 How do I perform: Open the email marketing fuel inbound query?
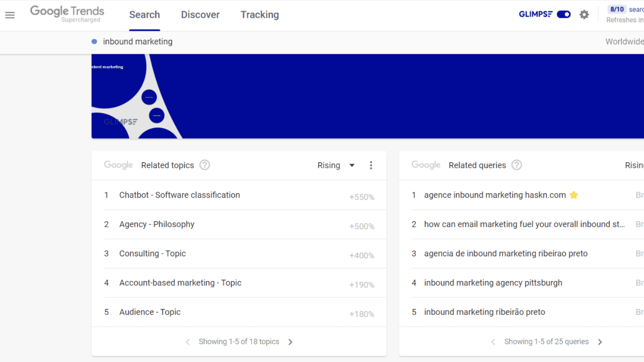tap(524, 224)
